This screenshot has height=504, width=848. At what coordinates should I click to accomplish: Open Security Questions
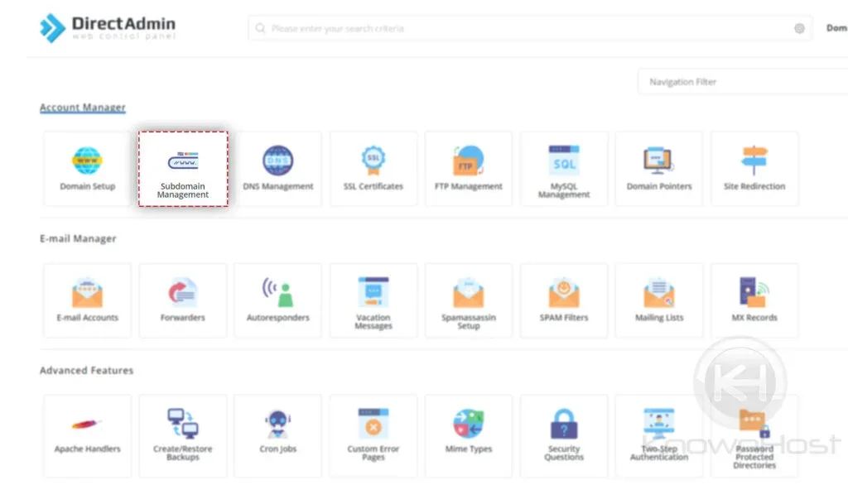pyautogui.click(x=564, y=436)
